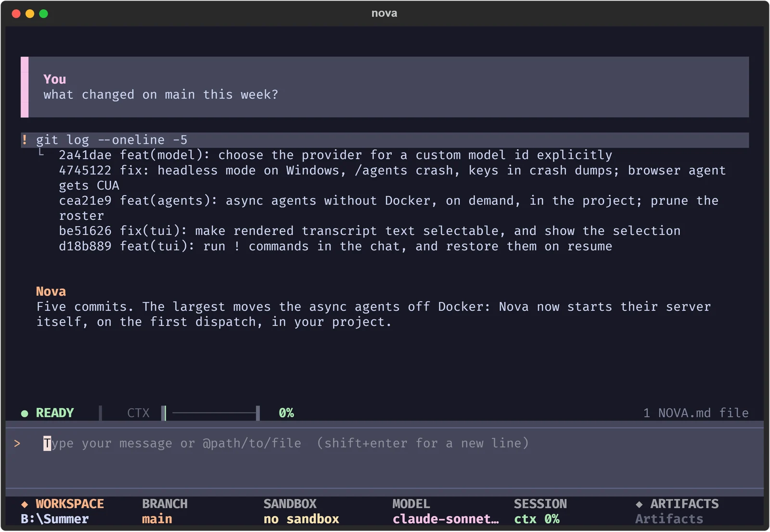
Task: Click 'what changed on main this week?' message
Action: [161, 95]
